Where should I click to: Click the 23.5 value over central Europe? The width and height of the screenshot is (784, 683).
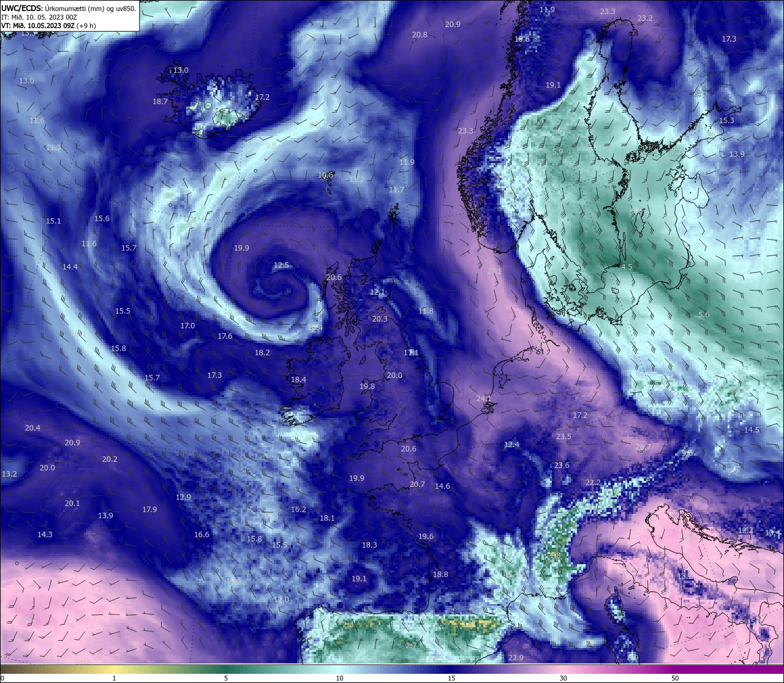pos(563,437)
